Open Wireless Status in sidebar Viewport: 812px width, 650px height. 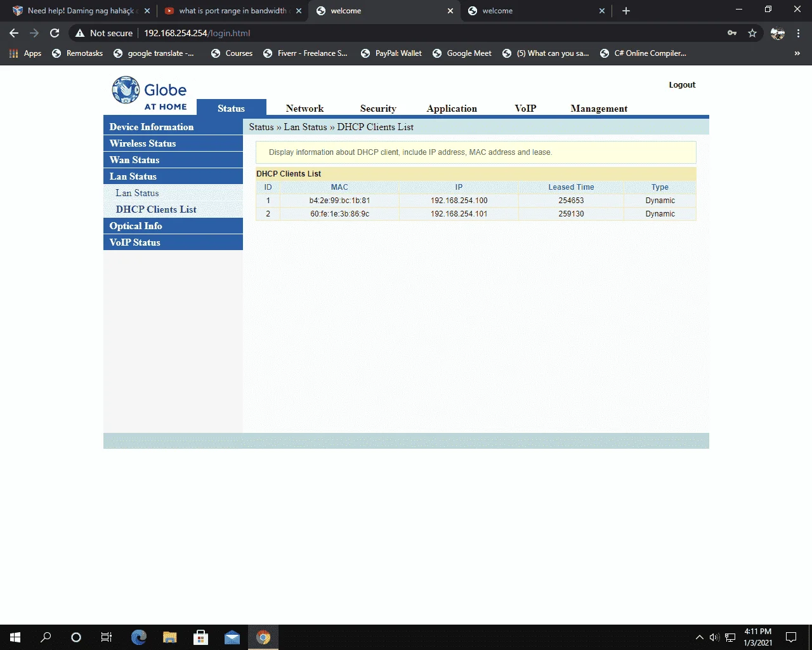pyautogui.click(x=173, y=143)
